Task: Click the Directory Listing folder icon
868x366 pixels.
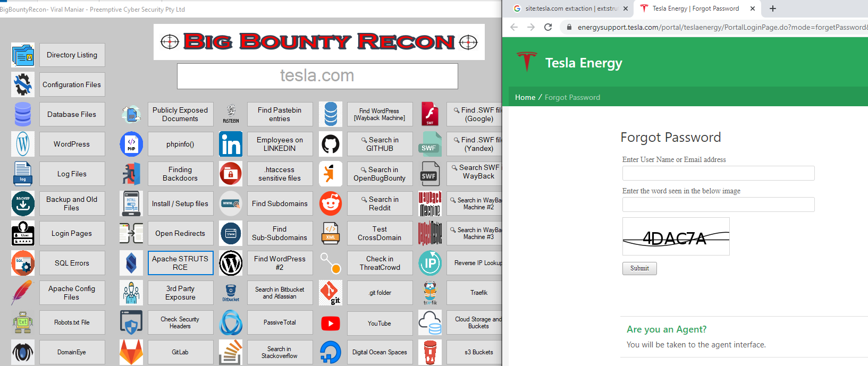Action: (23, 55)
